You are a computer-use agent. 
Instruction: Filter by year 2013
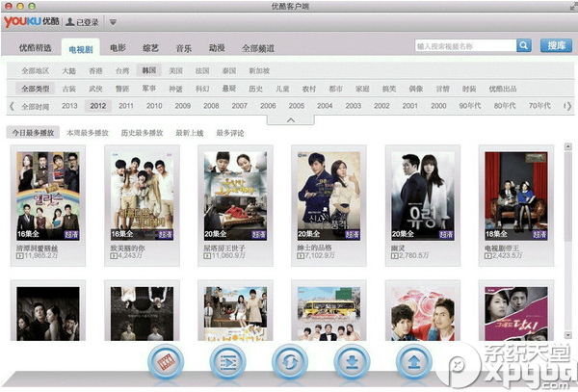pyautogui.click(x=69, y=106)
